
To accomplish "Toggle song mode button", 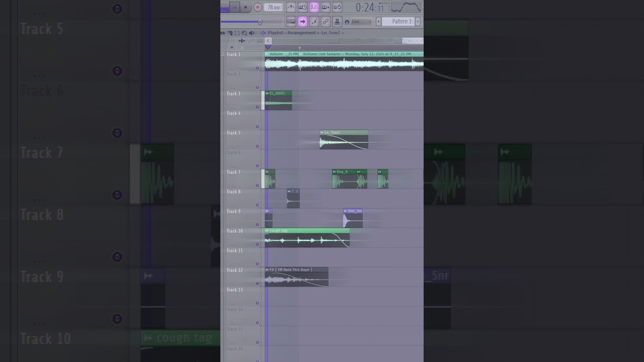I will pyautogui.click(x=224, y=10).
